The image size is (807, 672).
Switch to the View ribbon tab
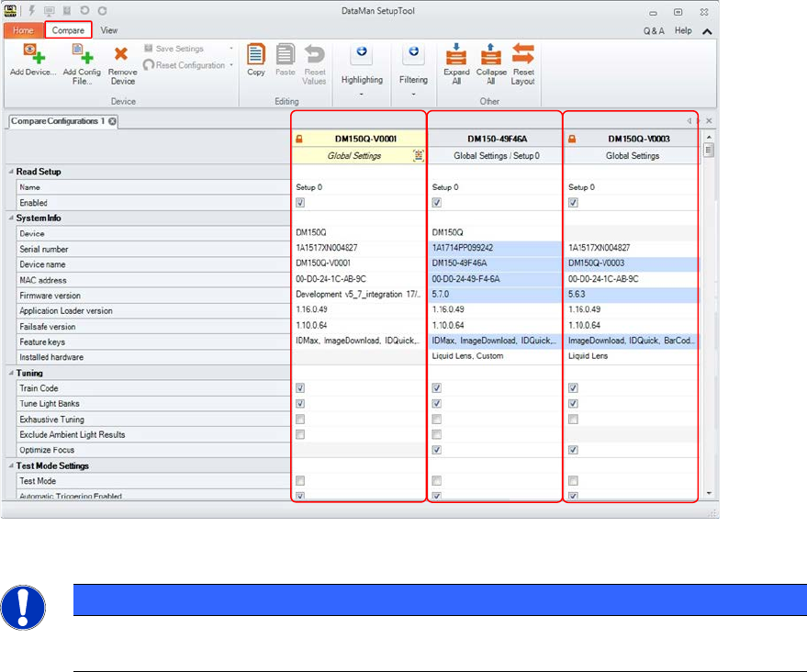pyautogui.click(x=108, y=30)
